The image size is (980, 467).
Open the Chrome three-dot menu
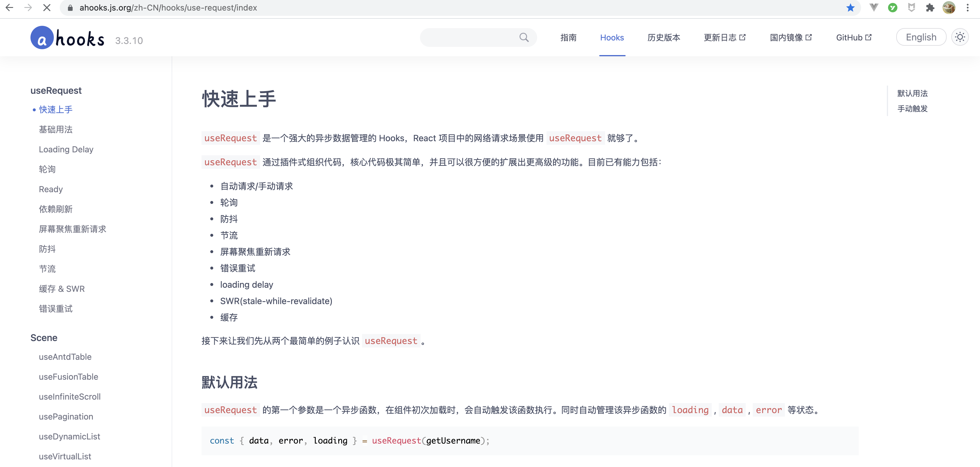tap(967, 8)
